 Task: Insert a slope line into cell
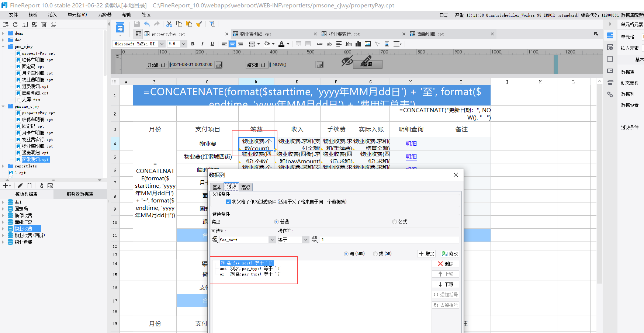(x=377, y=44)
